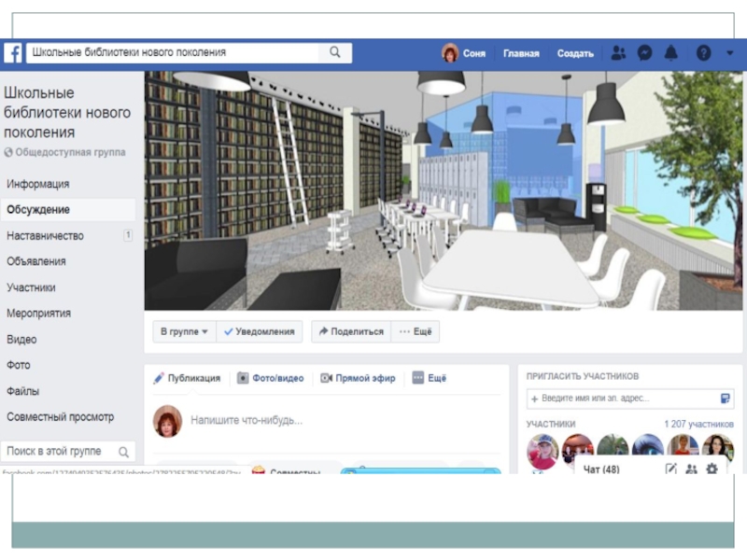Open the notifications bell icon

pos(670,53)
